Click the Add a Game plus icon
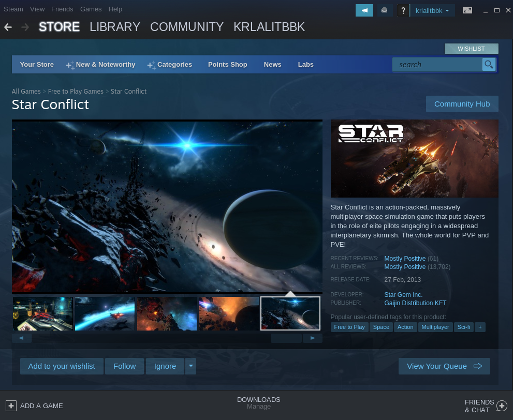 pos(11,406)
